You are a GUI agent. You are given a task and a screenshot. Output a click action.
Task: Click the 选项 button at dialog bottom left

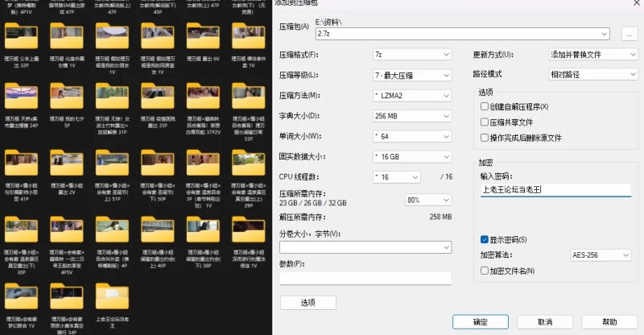click(308, 303)
